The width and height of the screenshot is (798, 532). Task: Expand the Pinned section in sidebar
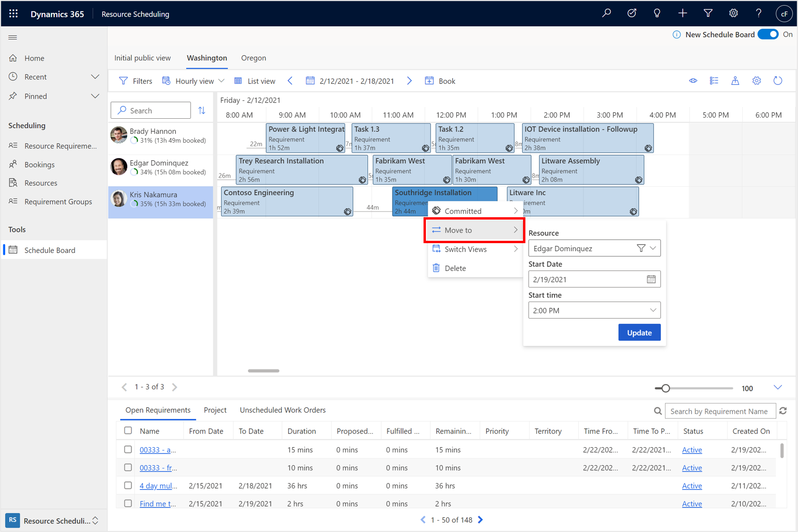(95, 96)
